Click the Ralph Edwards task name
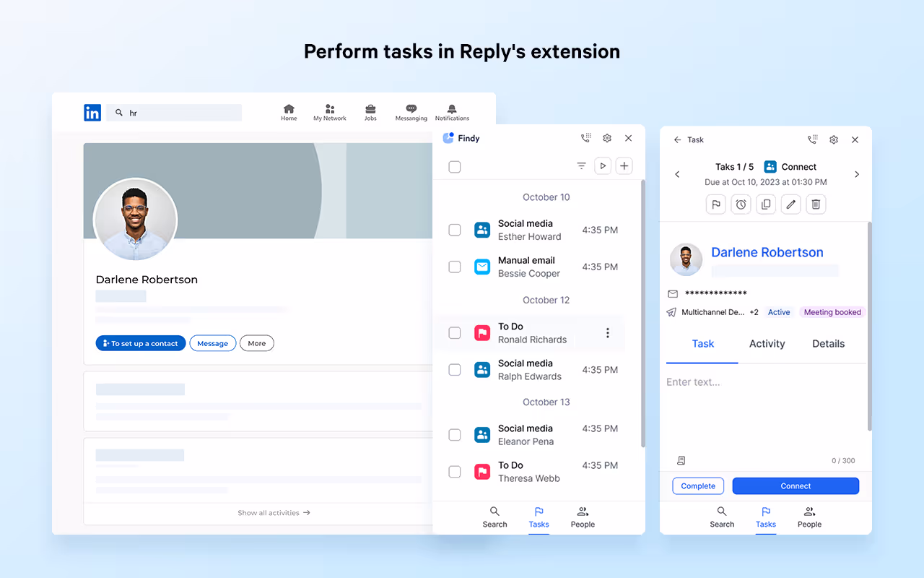 pyautogui.click(x=529, y=376)
